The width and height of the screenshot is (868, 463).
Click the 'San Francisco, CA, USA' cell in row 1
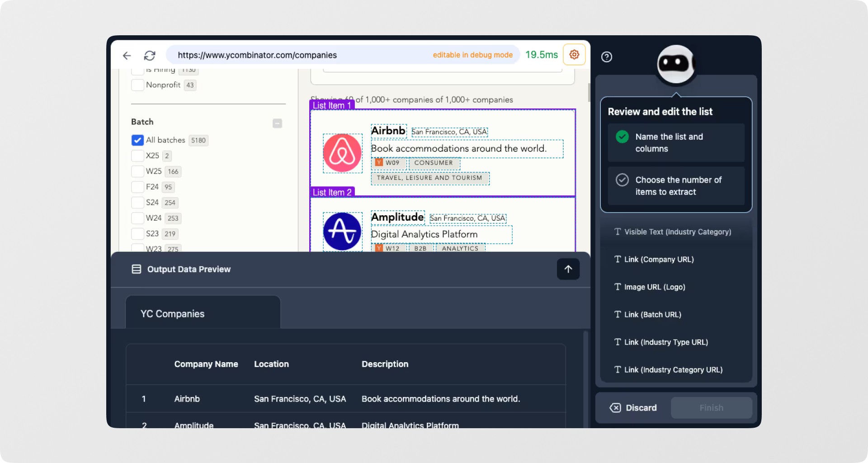click(x=300, y=399)
